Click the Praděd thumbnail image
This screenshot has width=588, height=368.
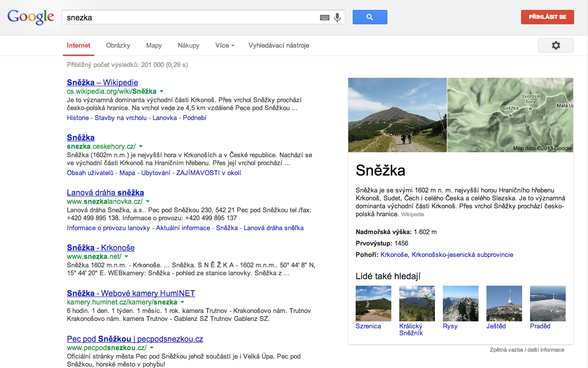tap(547, 304)
